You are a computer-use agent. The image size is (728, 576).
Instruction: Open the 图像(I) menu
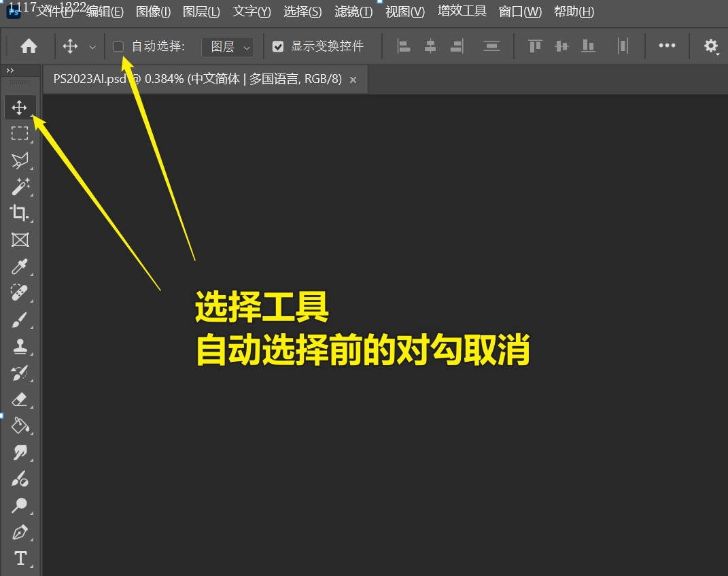coord(153,11)
